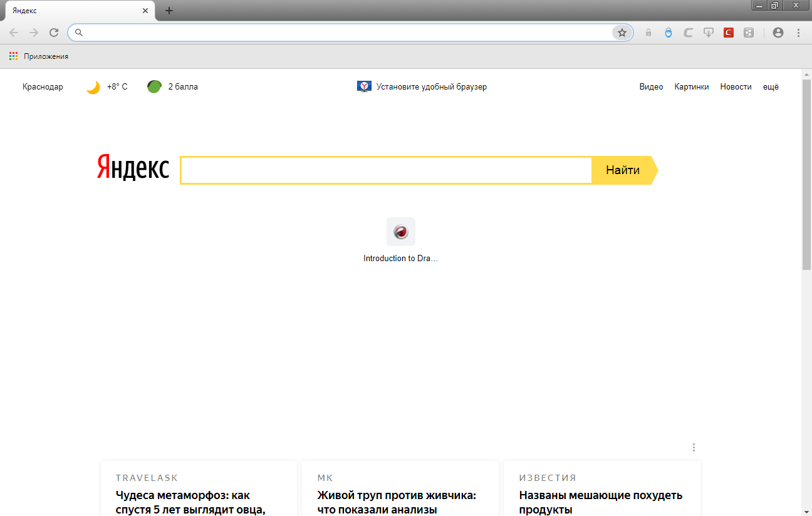This screenshot has width=812, height=516.
Task: Click the Yandex search input field
Action: tap(386, 170)
